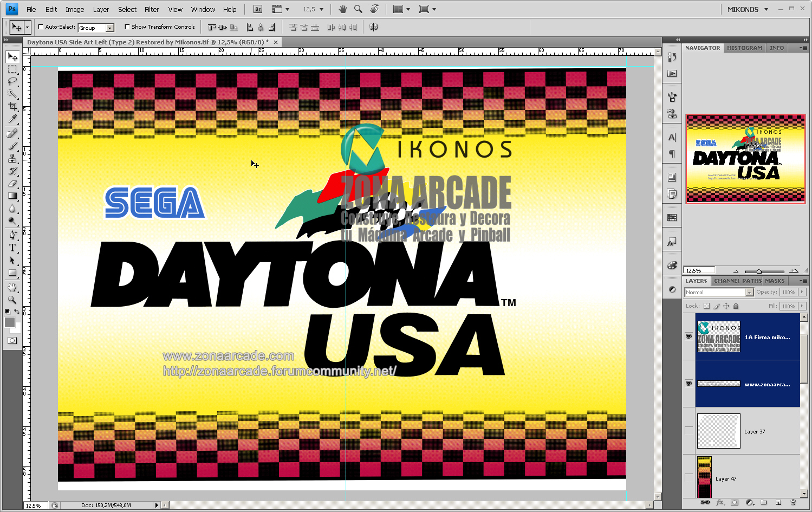Open the Layers panel options menu
The image size is (812, 512).
[803, 281]
